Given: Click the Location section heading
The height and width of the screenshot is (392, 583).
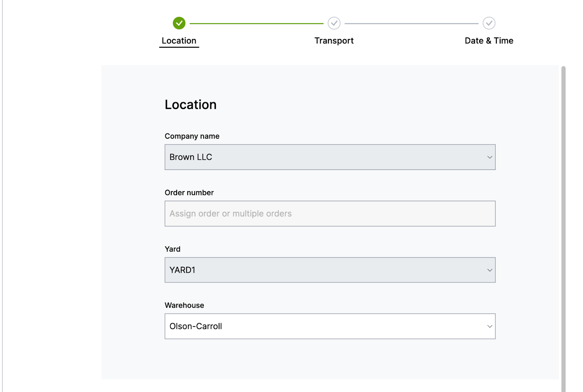Looking at the screenshot, I should pos(191,105).
